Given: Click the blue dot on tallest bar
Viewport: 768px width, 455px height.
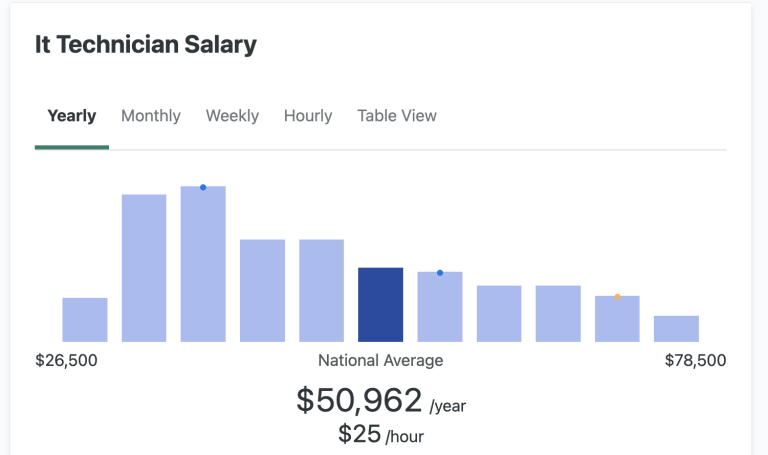Looking at the screenshot, I should [x=203, y=187].
